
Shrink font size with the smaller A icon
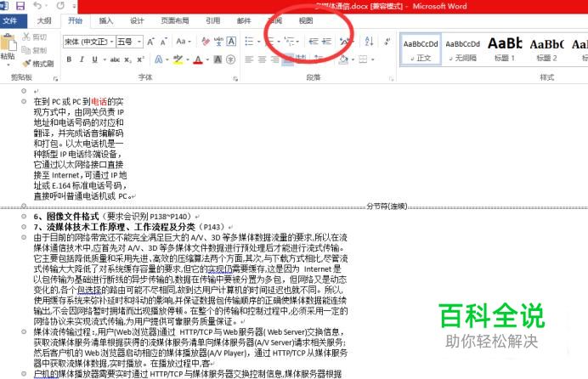point(163,42)
